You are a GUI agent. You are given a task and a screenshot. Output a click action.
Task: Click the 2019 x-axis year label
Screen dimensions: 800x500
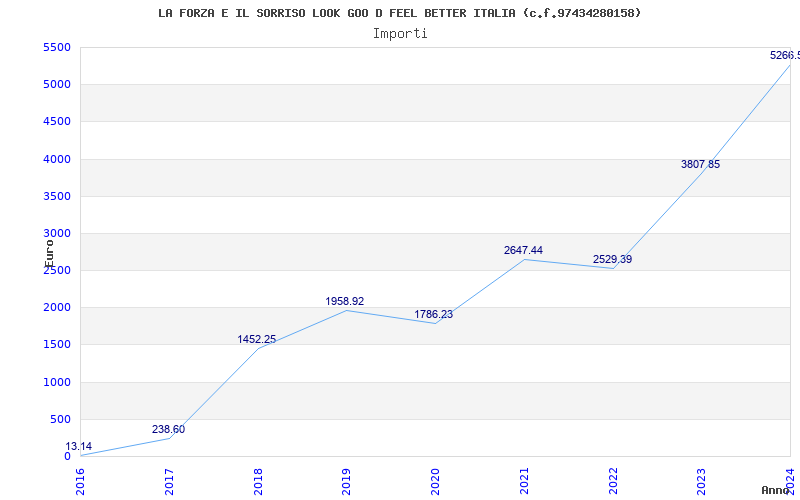pyautogui.click(x=346, y=481)
